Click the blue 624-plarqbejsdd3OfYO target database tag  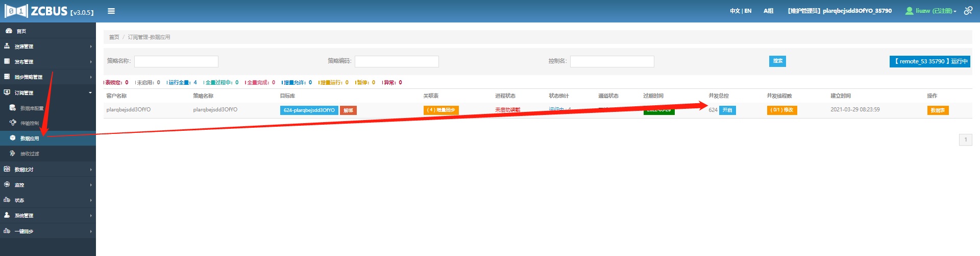(x=309, y=110)
